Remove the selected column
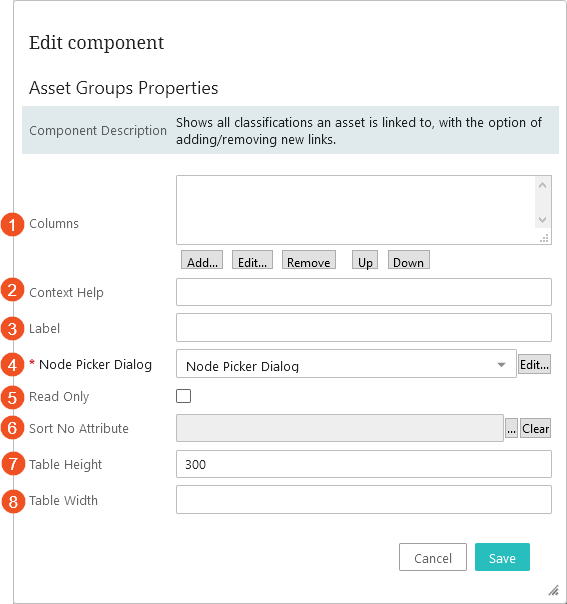Viewport: 567px width, 604px height. 309,260
